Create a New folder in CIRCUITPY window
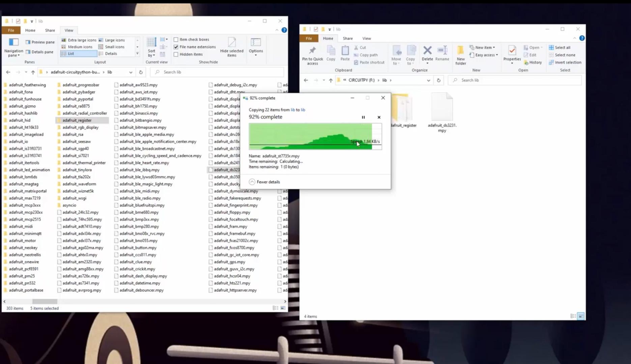The height and width of the screenshot is (364, 631). 461,55
